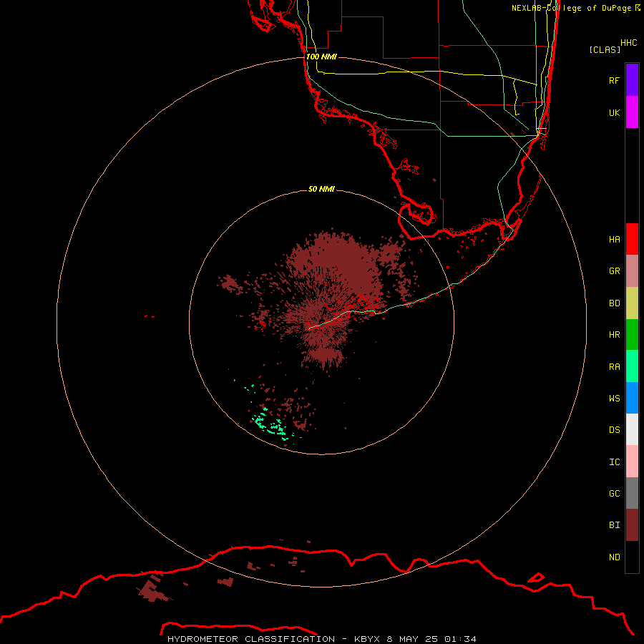Click the RA legend label
Image resolution: width=644 pixels, height=644 pixels.
(614, 367)
